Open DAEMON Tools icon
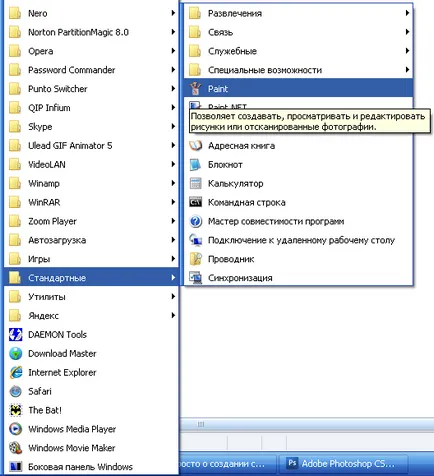This screenshot has width=434, height=476. (15, 335)
